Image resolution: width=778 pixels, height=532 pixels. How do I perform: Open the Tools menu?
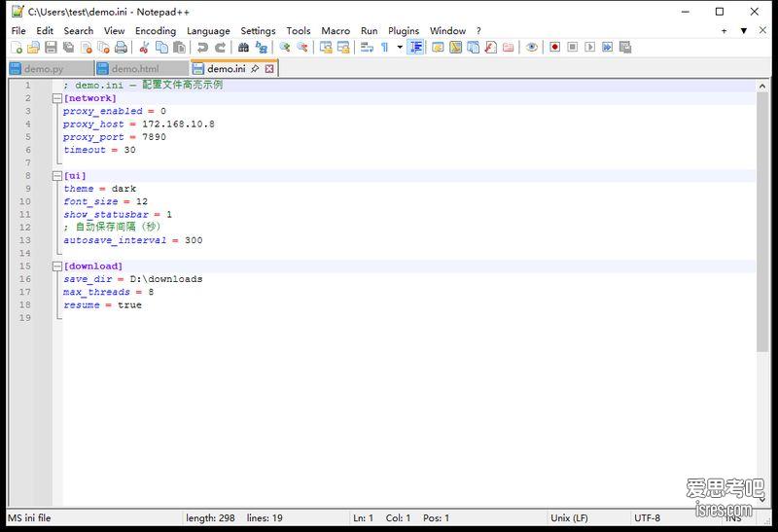(299, 31)
